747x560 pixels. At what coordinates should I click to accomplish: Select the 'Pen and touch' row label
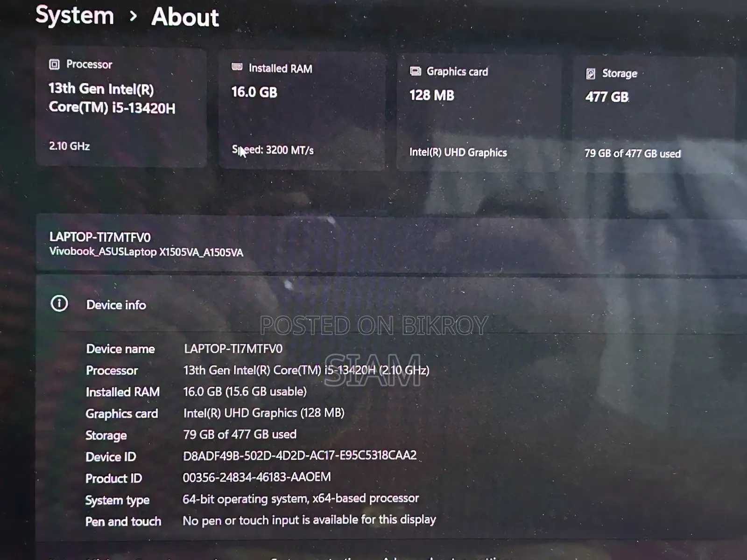pyautogui.click(x=123, y=521)
